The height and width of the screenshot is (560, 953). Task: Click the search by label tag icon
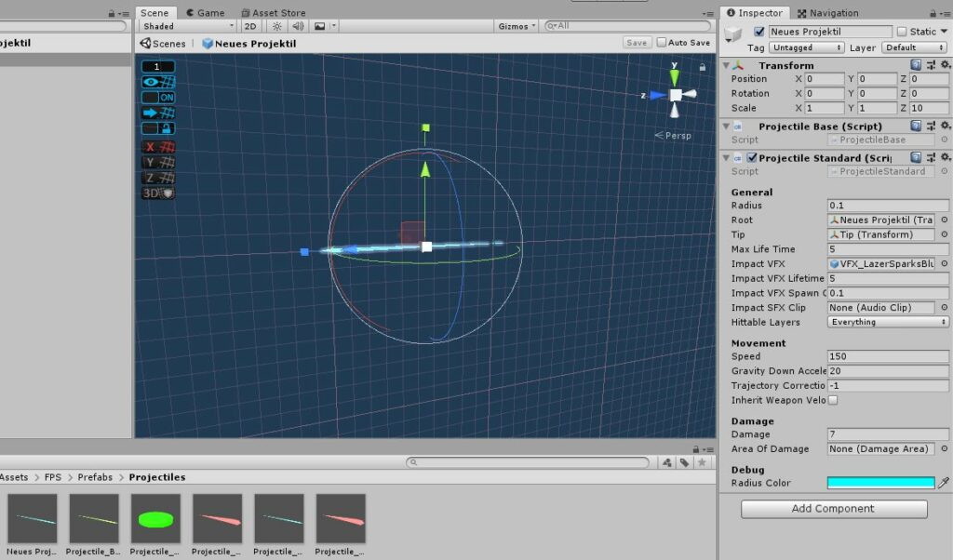click(x=683, y=462)
